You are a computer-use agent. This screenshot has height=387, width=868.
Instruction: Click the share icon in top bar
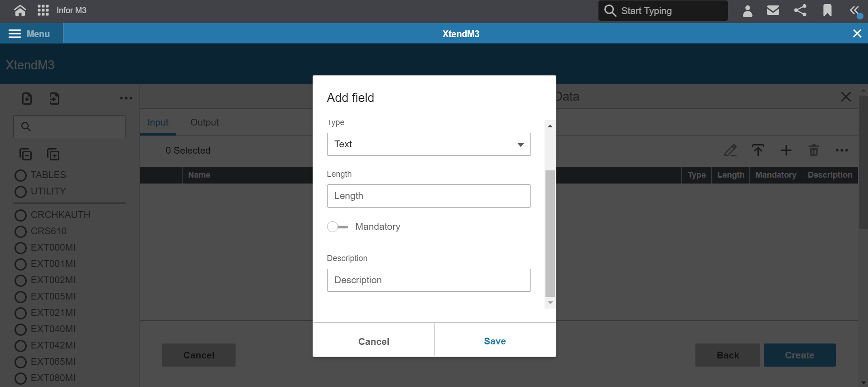click(x=800, y=10)
